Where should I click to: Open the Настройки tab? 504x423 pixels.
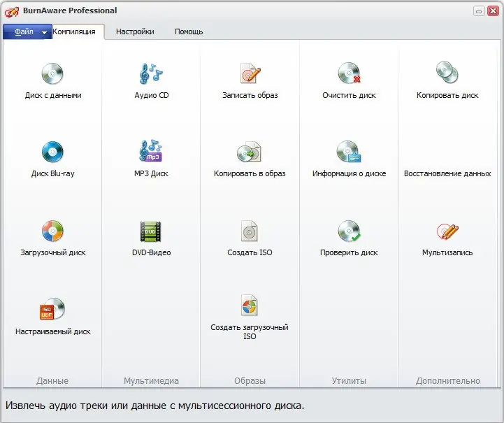pos(135,31)
